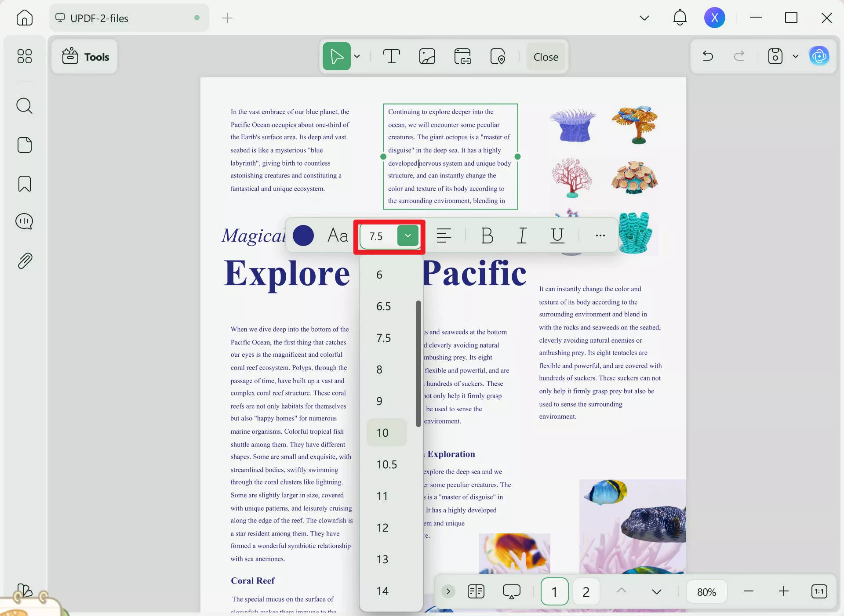Pick font size 8 from list

[379, 370]
